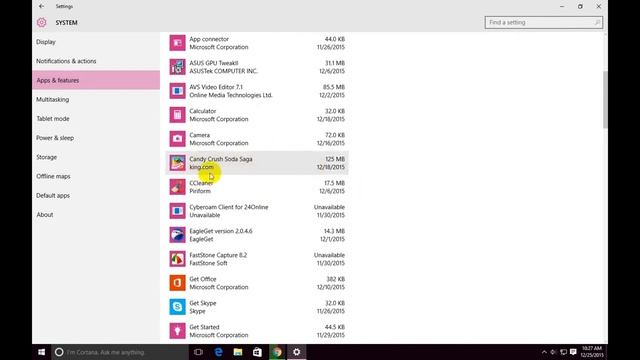Open Task View on the taskbar
The image size is (640, 360).
pyautogui.click(x=198, y=352)
